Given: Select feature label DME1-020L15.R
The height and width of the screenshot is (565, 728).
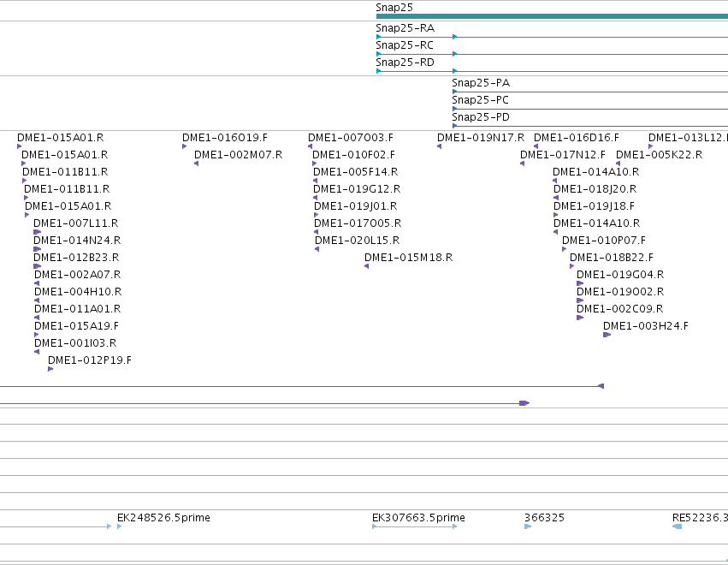Looking at the screenshot, I should [x=357, y=241].
